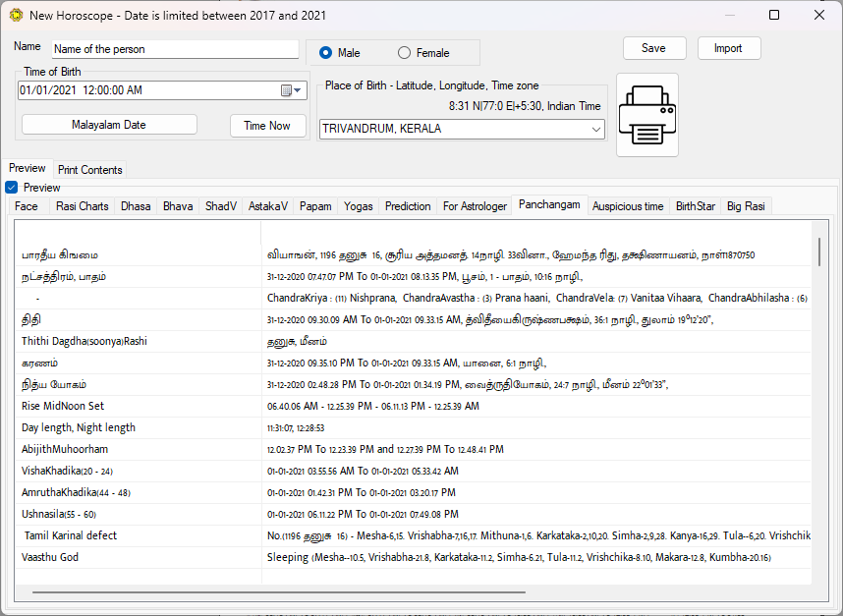Uncheck the Preview checkbox
The image size is (843, 616).
click(12, 188)
